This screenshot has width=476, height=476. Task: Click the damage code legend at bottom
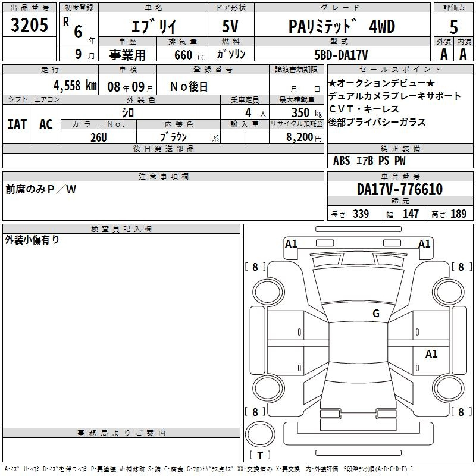pyautogui.click(x=209, y=469)
